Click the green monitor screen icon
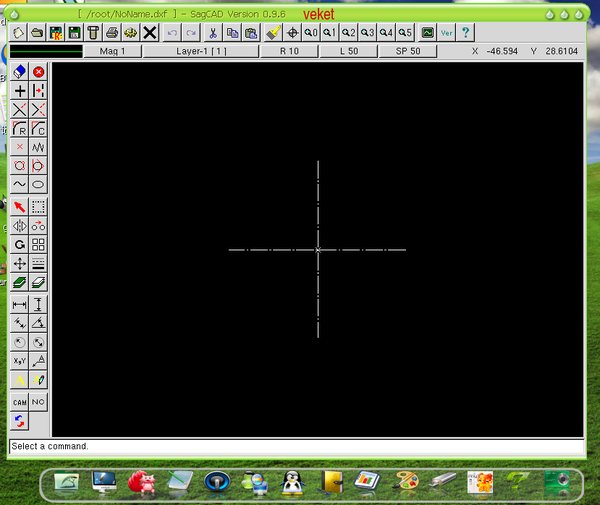This screenshot has height=505, width=600. [x=427, y=33]
